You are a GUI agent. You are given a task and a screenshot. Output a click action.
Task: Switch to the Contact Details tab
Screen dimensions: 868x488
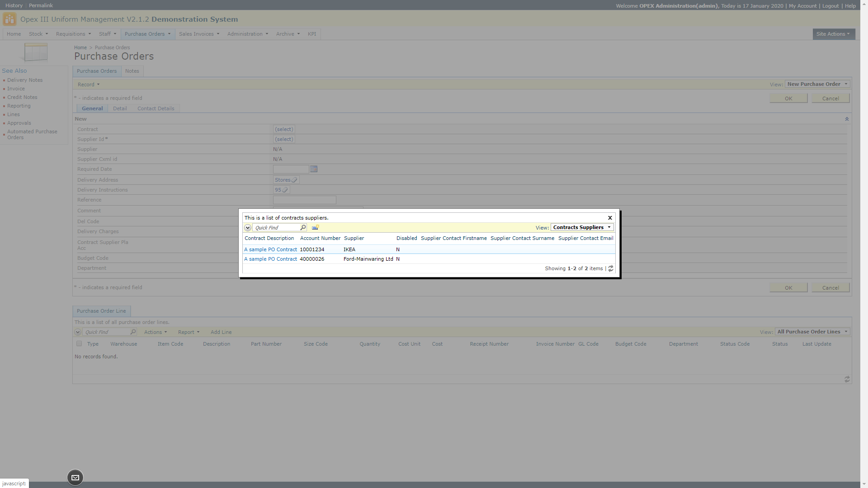tap(156, 109)
